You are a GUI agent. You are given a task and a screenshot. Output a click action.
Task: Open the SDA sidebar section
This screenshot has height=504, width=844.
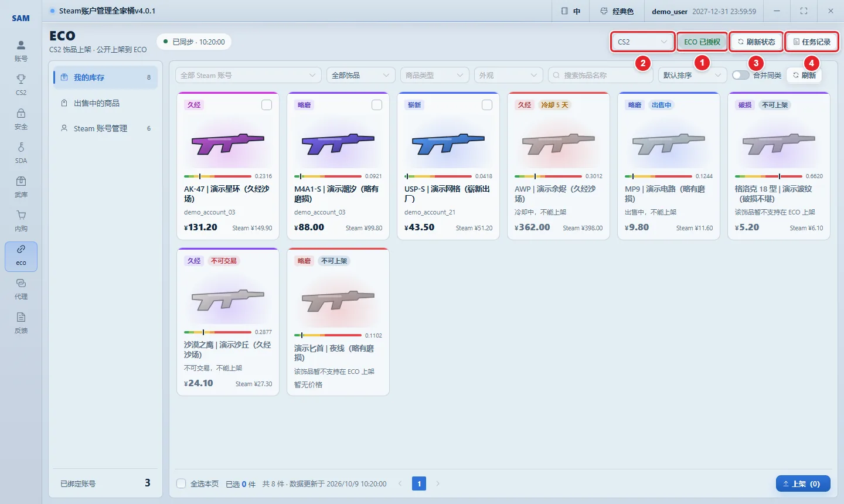coord(21,152)
